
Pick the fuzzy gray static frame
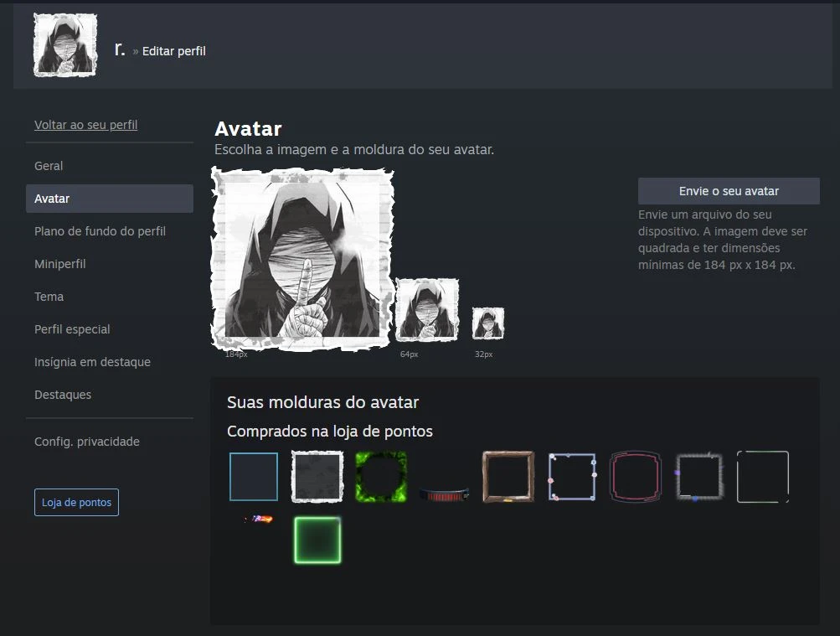698,476
